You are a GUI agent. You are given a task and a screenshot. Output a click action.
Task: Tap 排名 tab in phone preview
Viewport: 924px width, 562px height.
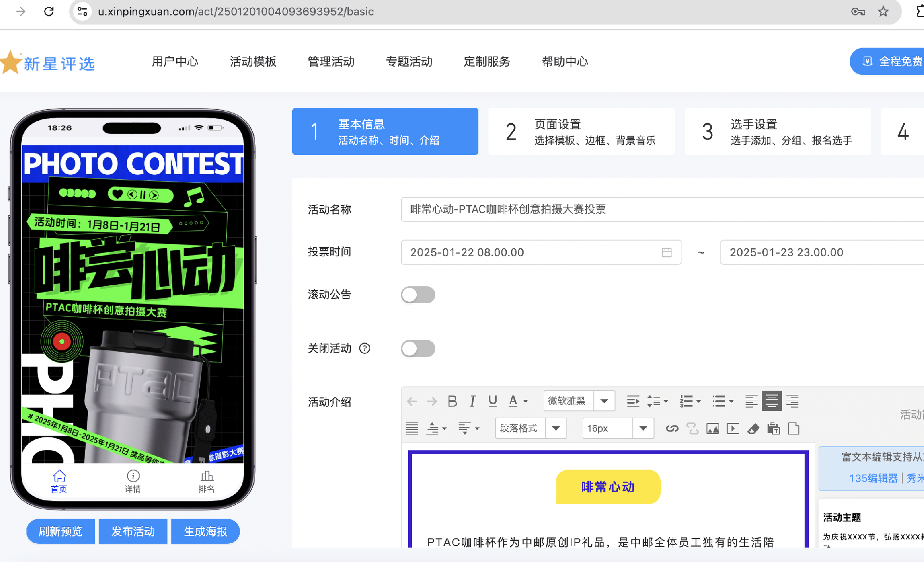click(206, 481)
